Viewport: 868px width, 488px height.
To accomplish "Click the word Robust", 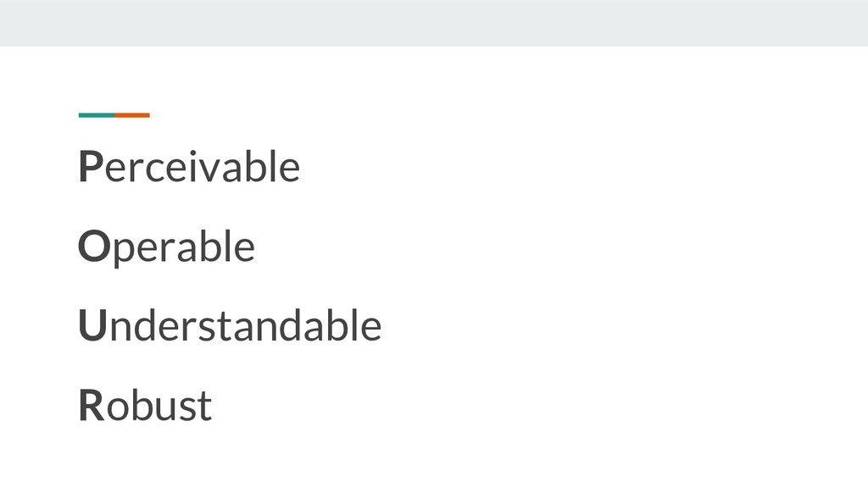I will (x=145, y=405).
